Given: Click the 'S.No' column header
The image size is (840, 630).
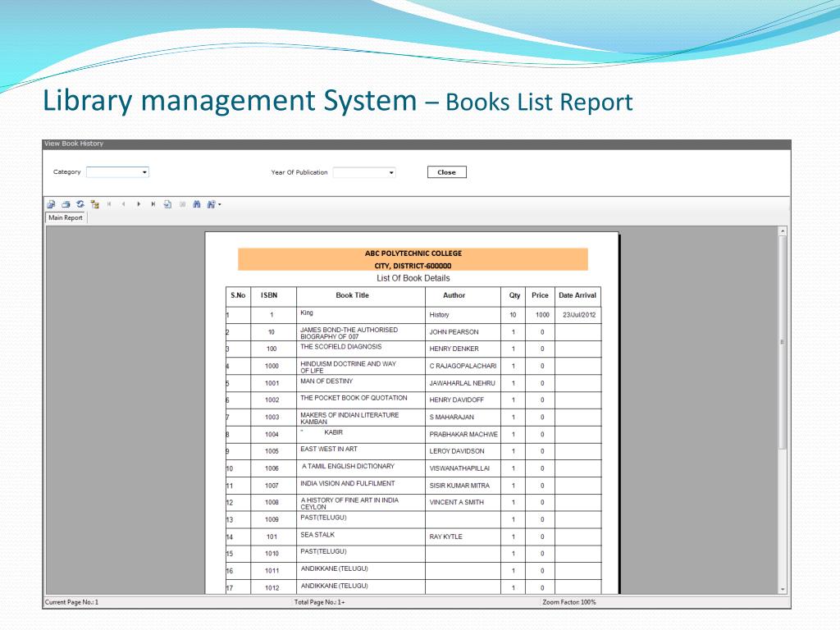Looking at the screenshot, I should pos(238,295).
